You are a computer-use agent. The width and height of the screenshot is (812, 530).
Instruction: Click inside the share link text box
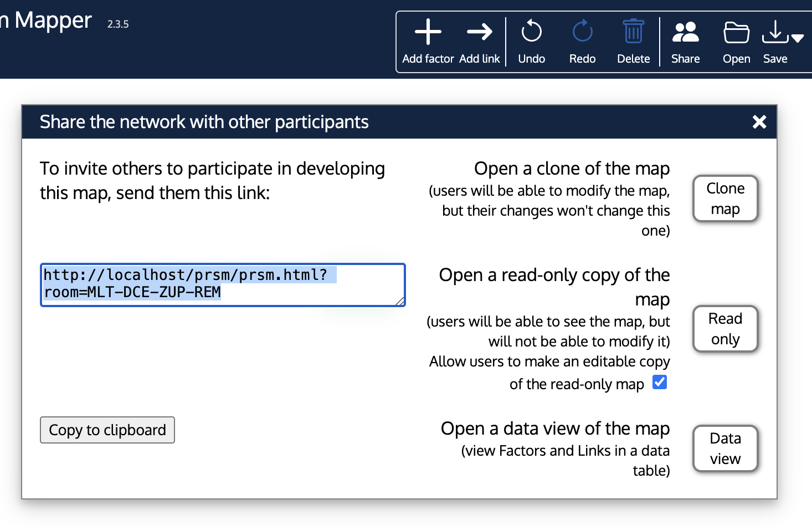pyautogui.click(x=222, y=284)
